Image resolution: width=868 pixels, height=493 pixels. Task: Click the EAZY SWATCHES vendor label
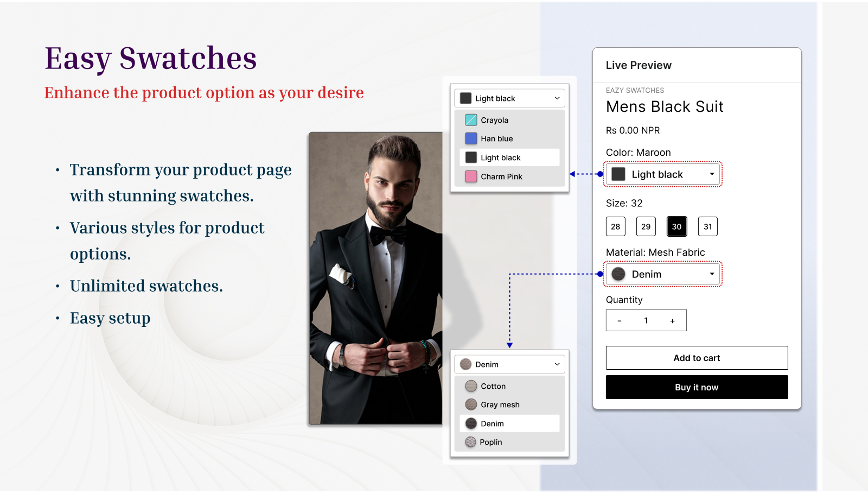pos(635,90)
